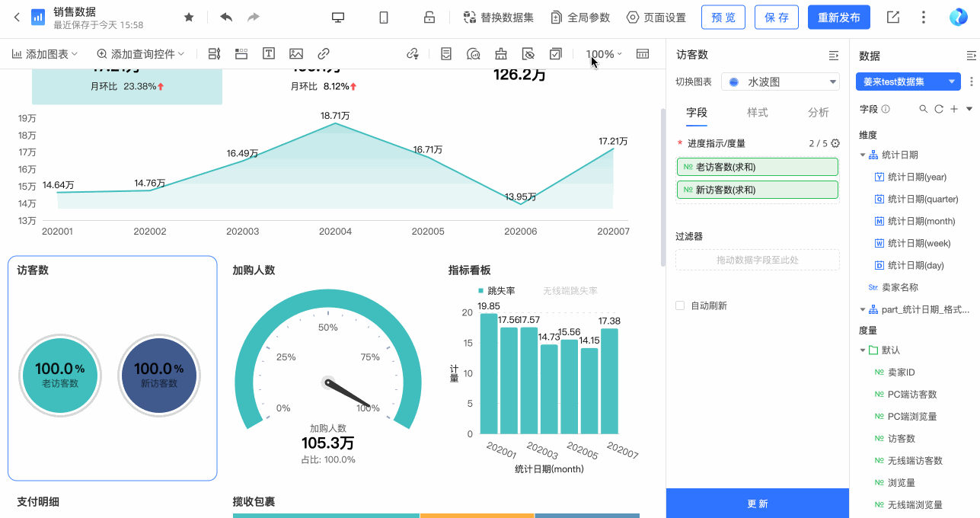Collapse the 统计日期 dimension tree node

click(863, 155)
